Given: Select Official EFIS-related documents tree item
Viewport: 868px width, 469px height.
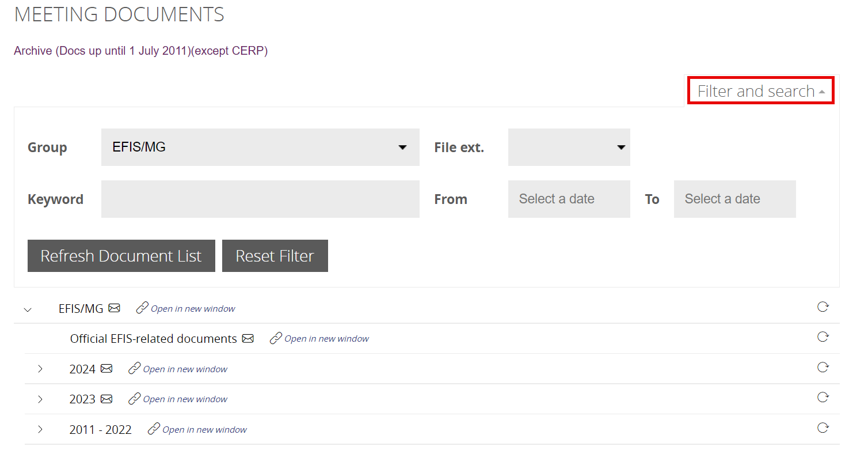Looking at the screenshot, I should coord(154,339).
